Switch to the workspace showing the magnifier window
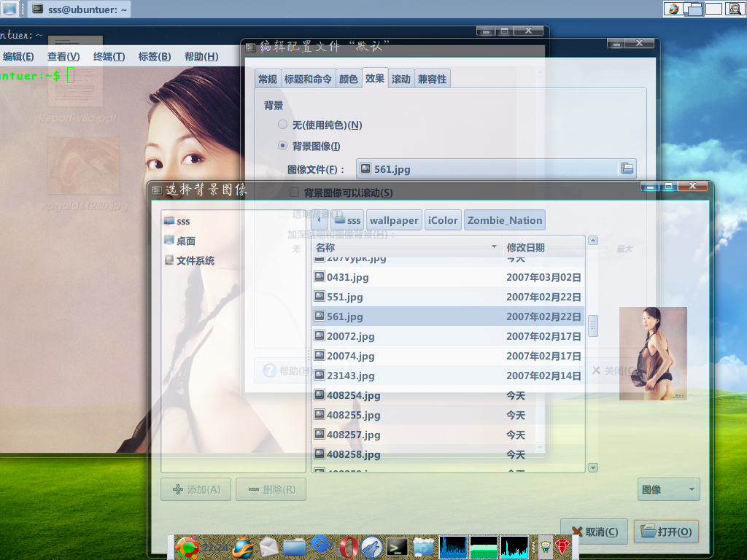This screenshot has width=747, height=560. click(734, 9)
